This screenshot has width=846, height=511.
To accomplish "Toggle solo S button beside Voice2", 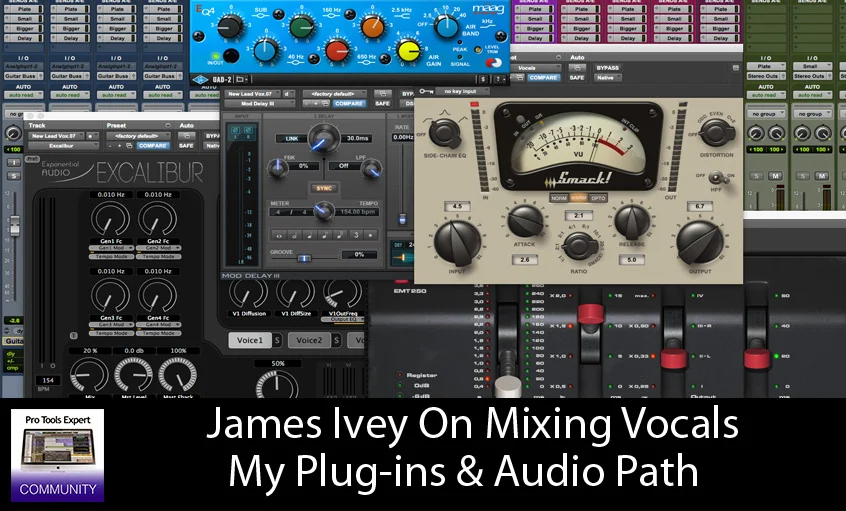I will pyautogui.click(x=337, y=340).
